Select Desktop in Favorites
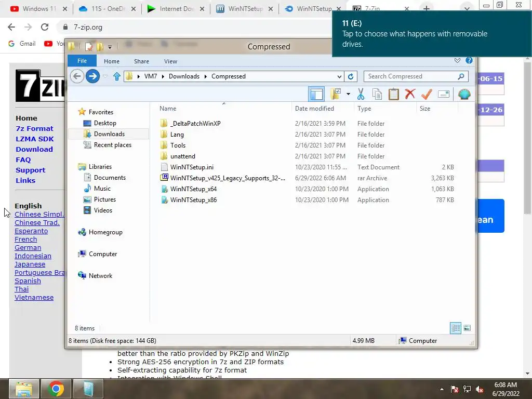Screen dimensions: 532x399 (x=105, y=123)
